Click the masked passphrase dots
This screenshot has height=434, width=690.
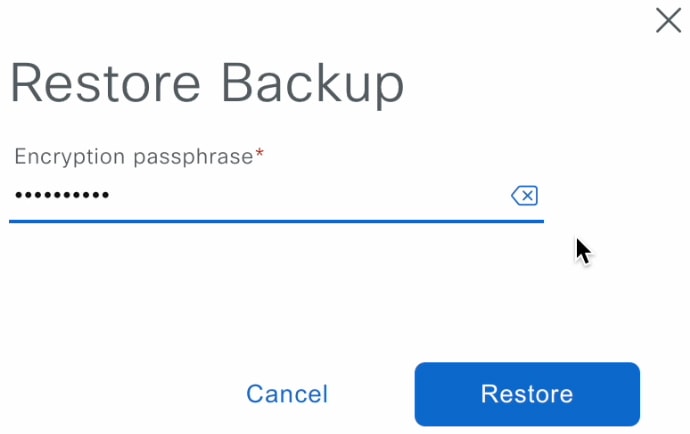coord(62,195)
